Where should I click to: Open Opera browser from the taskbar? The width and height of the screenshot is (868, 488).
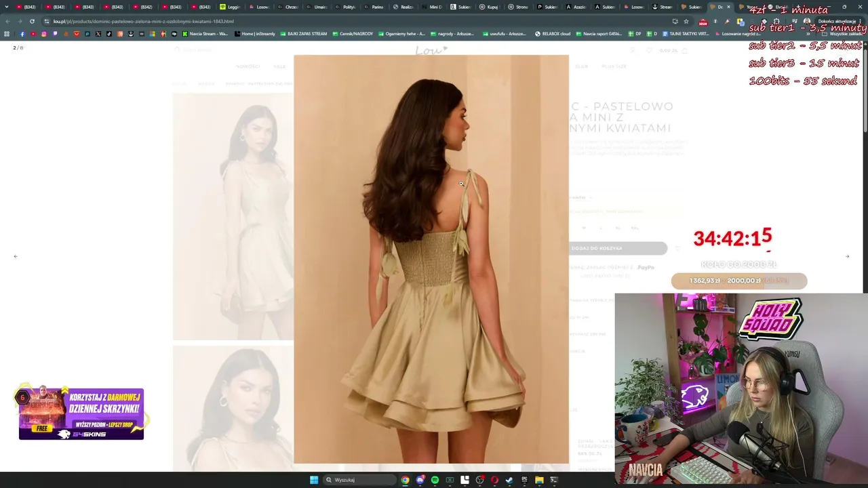point(494,480)
